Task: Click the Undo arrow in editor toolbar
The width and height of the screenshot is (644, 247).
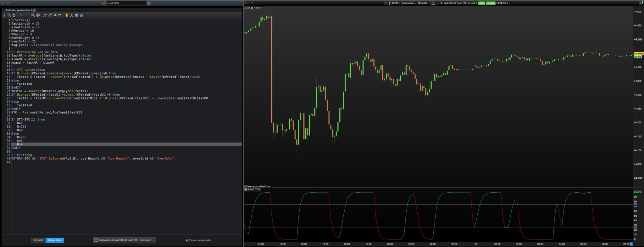Action: point(21,15)
